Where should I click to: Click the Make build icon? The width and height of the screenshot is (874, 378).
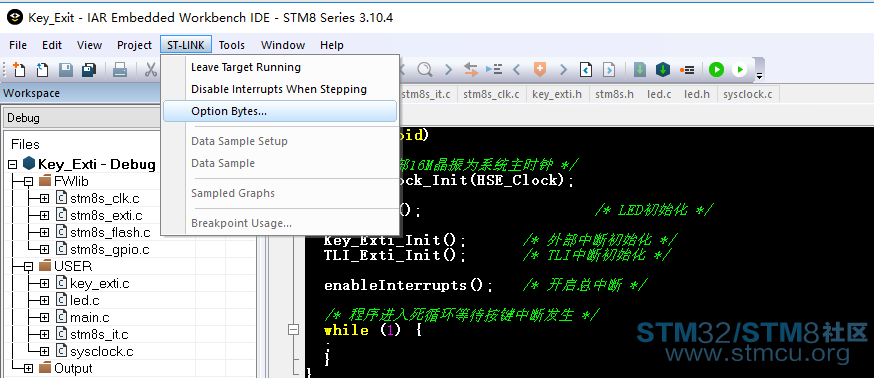[x=663, y=70]
